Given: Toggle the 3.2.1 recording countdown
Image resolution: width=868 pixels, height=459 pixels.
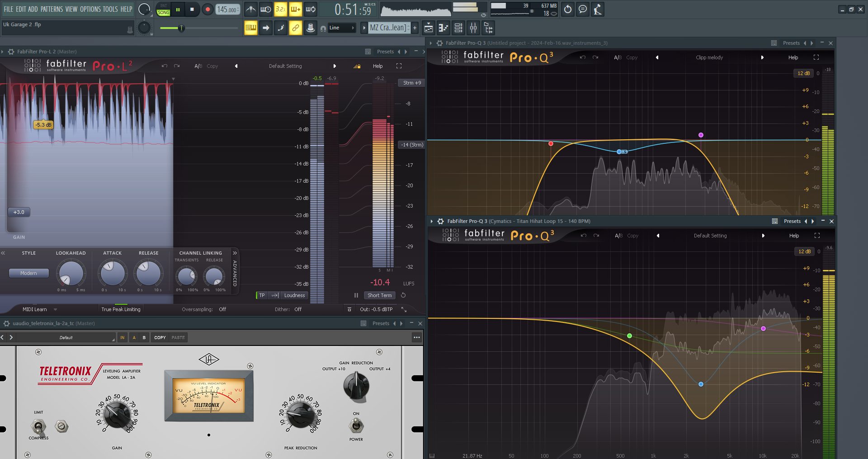Looking at the screenshot, I should 281,9.
